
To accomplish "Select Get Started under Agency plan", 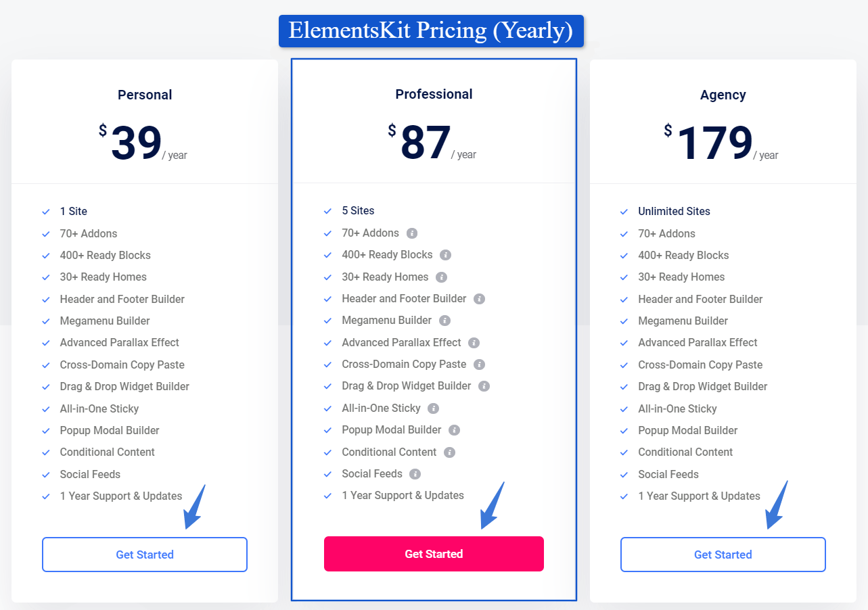I will coord(723,555).
